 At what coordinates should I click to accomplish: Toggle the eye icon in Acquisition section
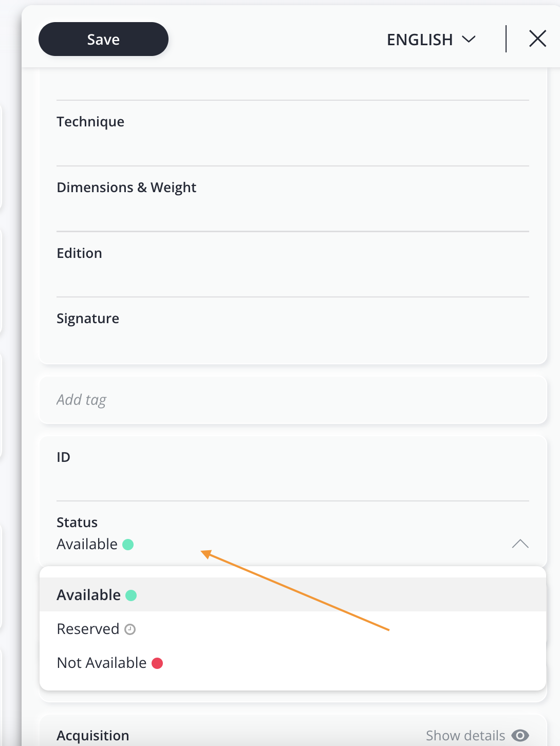pos(520,736)
